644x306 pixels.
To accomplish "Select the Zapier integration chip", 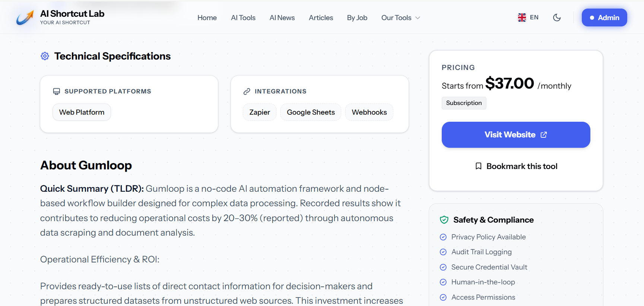I will click(x=260, y=112).
